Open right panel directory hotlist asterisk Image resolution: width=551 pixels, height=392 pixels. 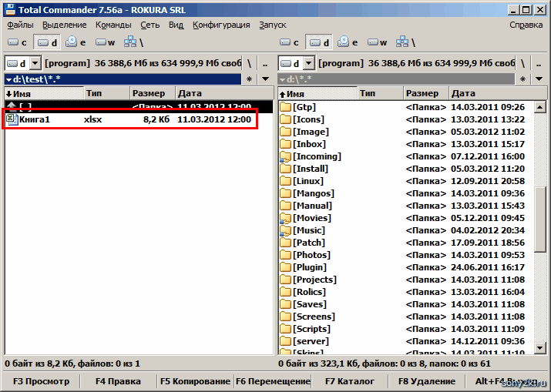(522, 79)
